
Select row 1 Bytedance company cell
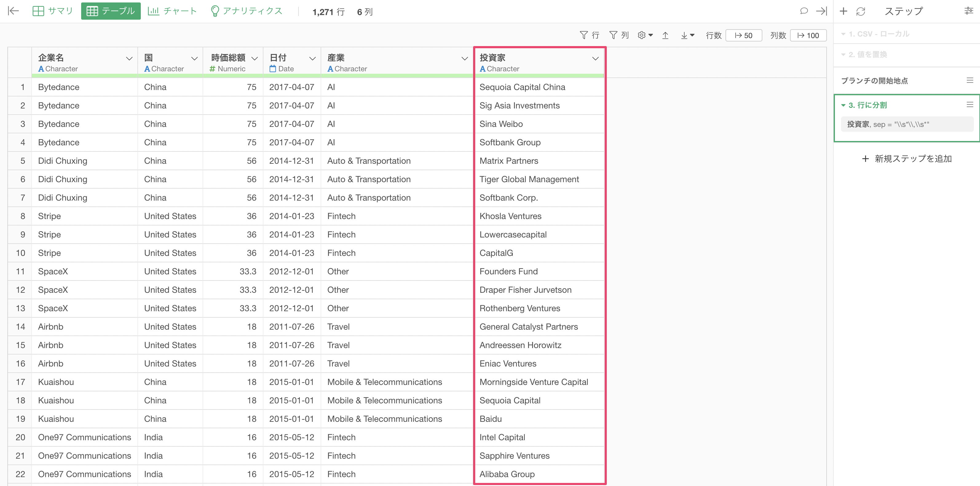(x=85, y=87)
